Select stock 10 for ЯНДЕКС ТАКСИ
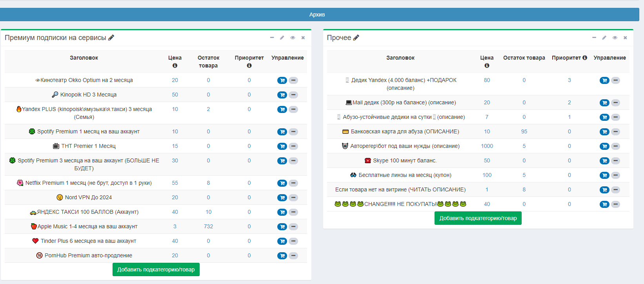The width and height of the screenshot is (644, 284). (x=208, y=212)
